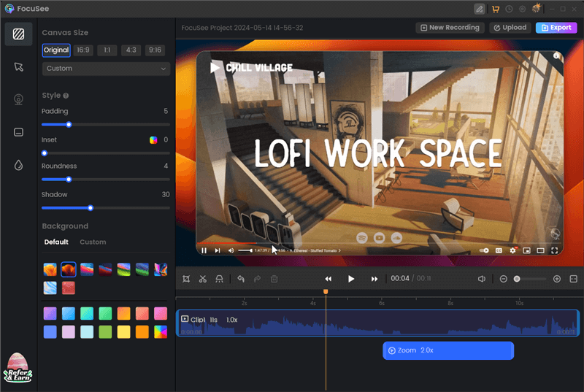Screen dimensions: 584x392
Task: Click the crop tool in timeline toolbar
Action: (186, 279)
